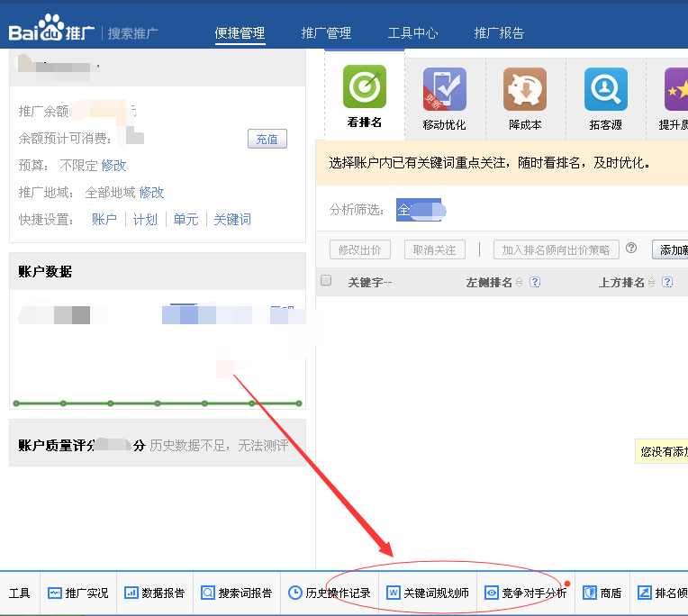Open the 拓客源 magnifier icon
This screenshot has width=688, height=616.
pos(605,90)
